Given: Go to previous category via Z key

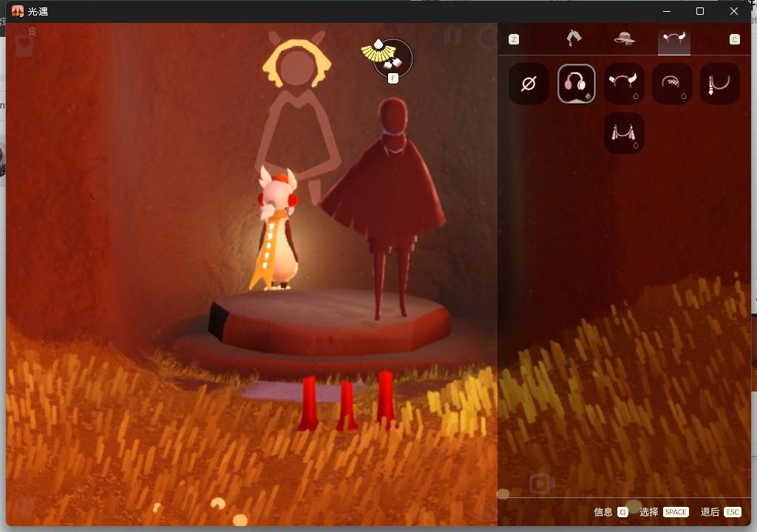Looking at the screenshot, I should tap(514, 40).
